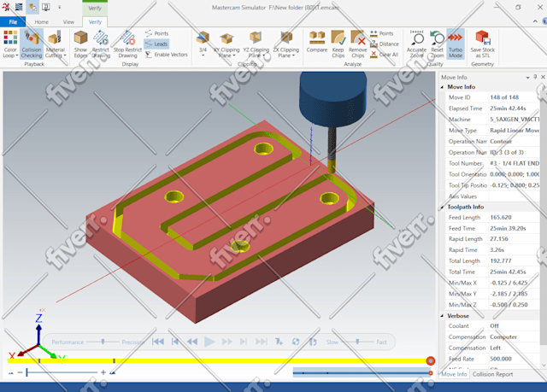Select the Distance measure tool
This screenshot has width=547, height=392.
[384, 44]
